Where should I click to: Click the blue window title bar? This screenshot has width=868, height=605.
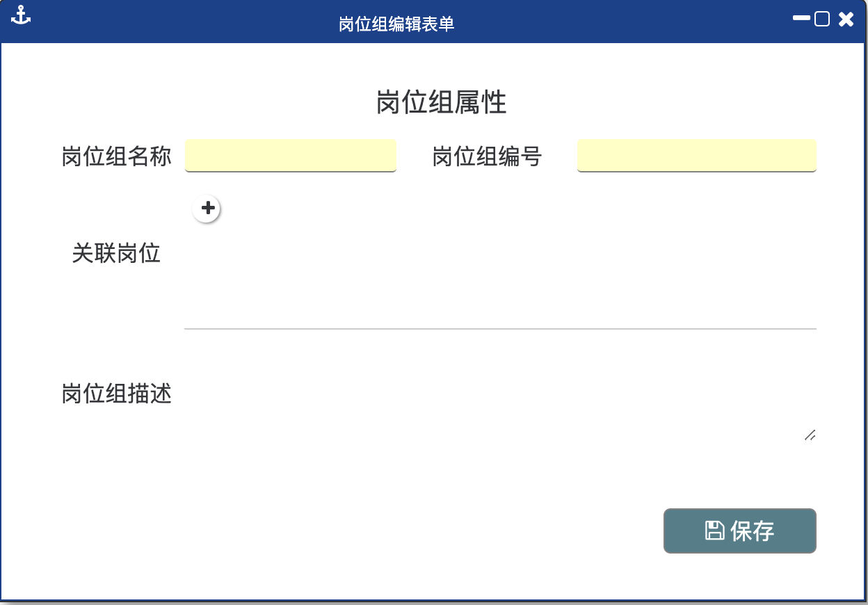click(591, 23)
